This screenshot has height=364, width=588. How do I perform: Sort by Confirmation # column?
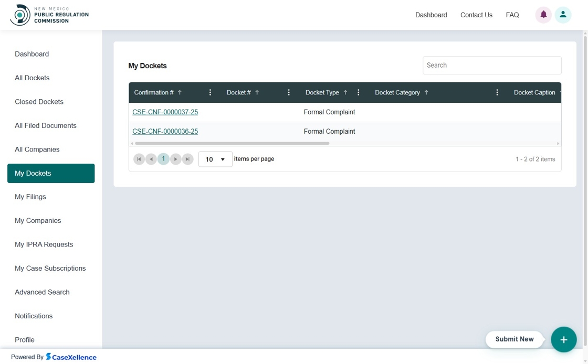pyautogui.click(x=158, y=92)
